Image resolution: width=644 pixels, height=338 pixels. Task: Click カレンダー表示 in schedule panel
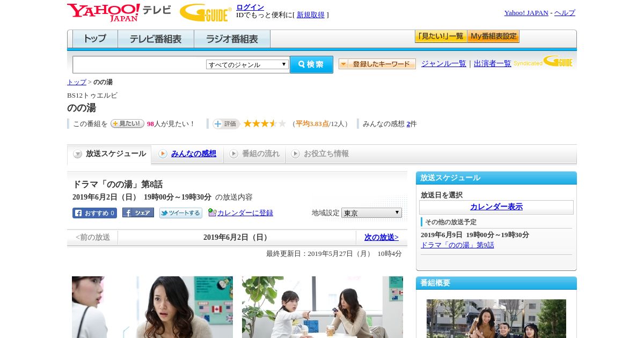tap(496, 207)
